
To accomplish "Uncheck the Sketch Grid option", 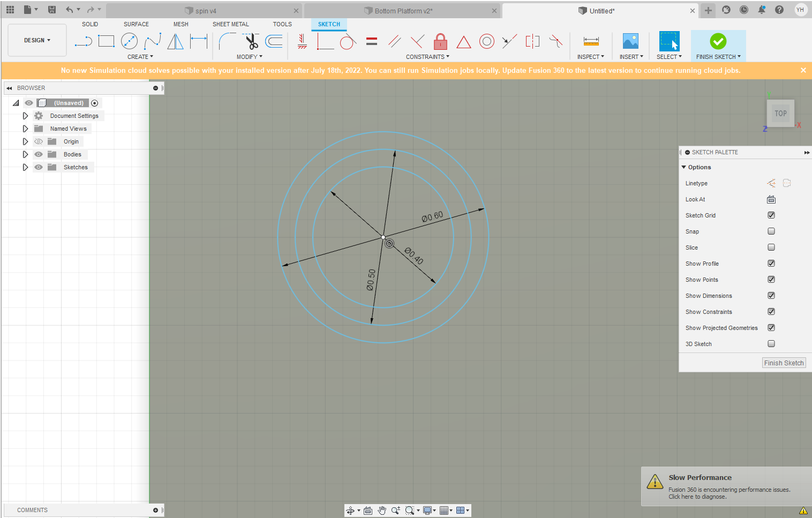I will (x=771, y=215).
